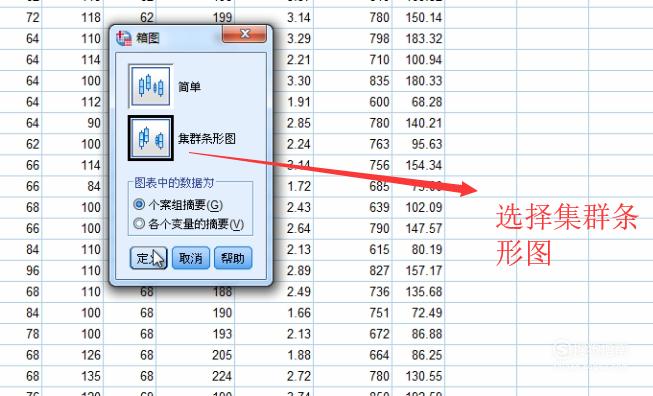Select cell with value 1.66
653x396 pixels.
[x=274, y=313]
